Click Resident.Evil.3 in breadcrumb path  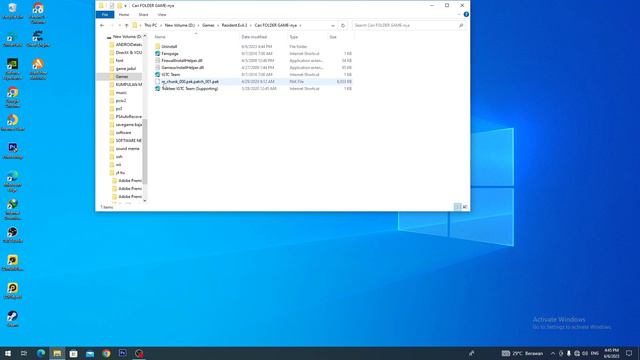[234, 25]
